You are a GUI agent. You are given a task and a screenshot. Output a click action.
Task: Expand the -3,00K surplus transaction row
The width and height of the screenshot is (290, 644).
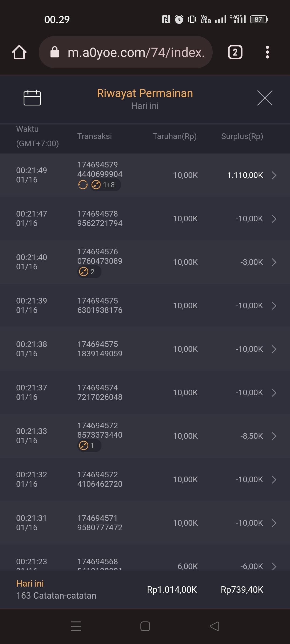point(274,262)
